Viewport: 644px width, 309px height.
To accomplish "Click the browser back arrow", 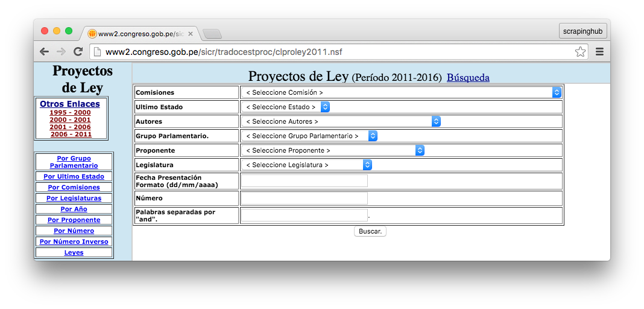I will pyautogui.click(x=44, y=52).
